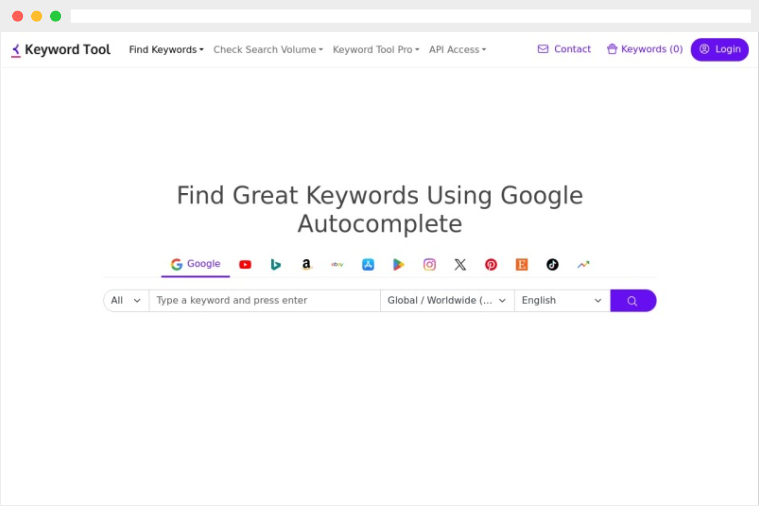Select the Google Play Store icon
The width and height of the screenshot is (759, 506).
398,264
